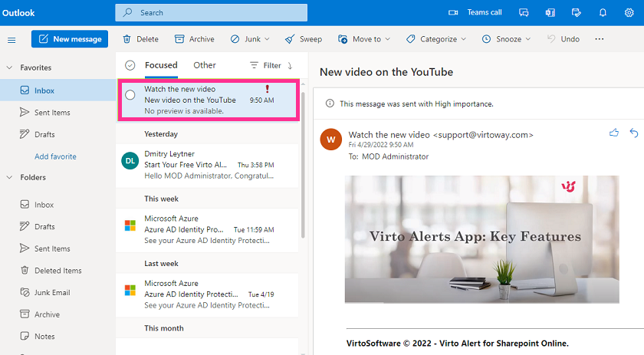Click the sender avatar W
644x355 pixels.
331,140
